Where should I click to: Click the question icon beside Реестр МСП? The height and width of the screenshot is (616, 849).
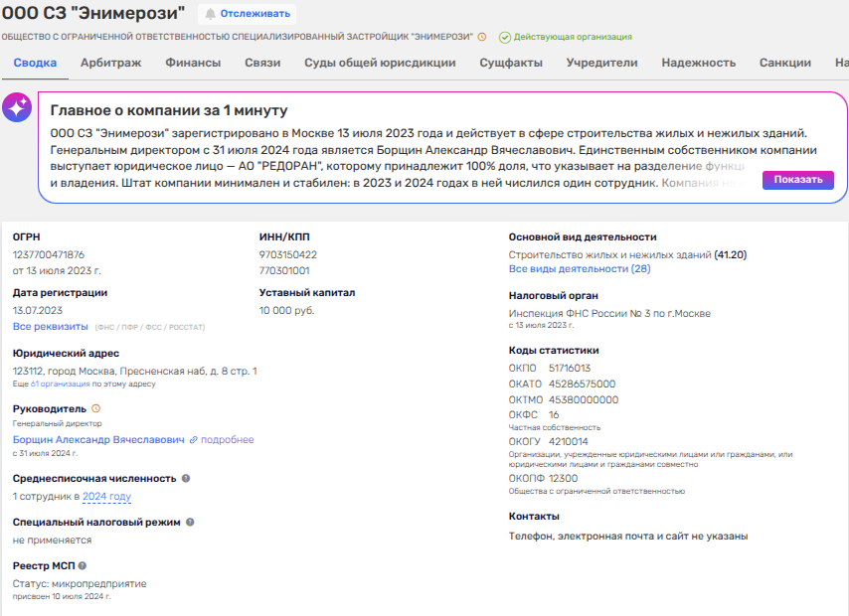(x=83, y=565)
